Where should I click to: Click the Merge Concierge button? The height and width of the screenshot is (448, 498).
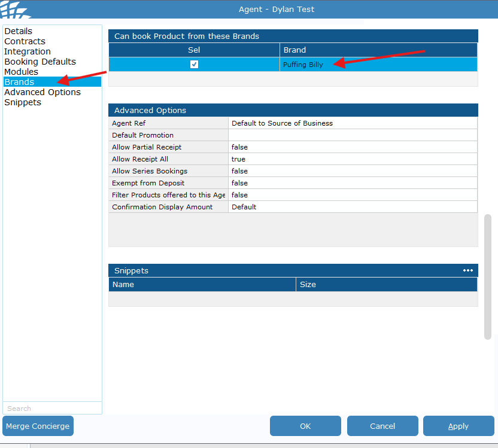point(38,426)
